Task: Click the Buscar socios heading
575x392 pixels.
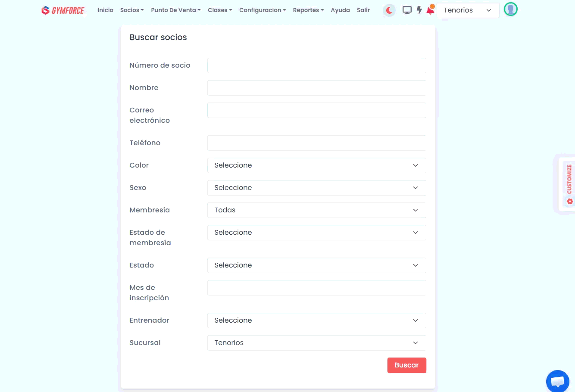Action: point(158,37)
